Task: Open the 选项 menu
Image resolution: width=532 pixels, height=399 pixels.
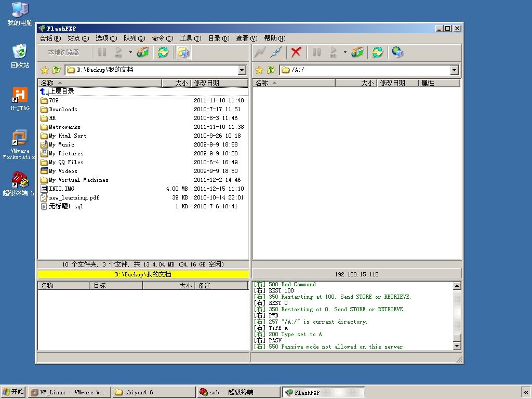Action: click(107, 38)
